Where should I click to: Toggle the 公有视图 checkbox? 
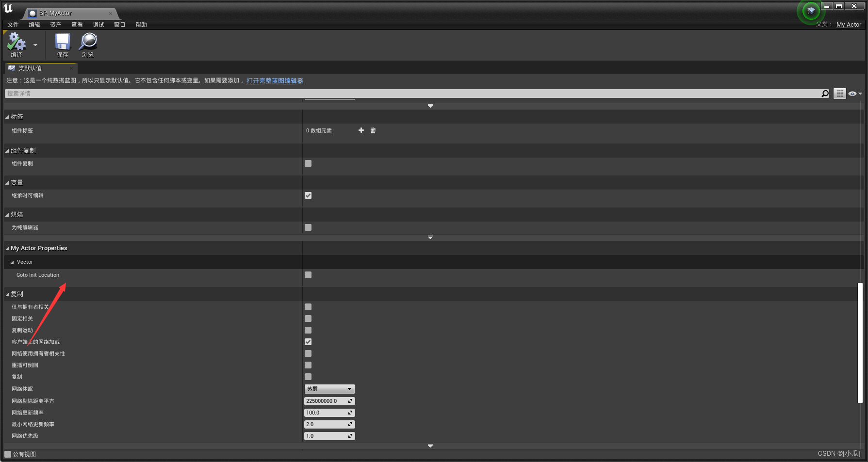point(8,454)
